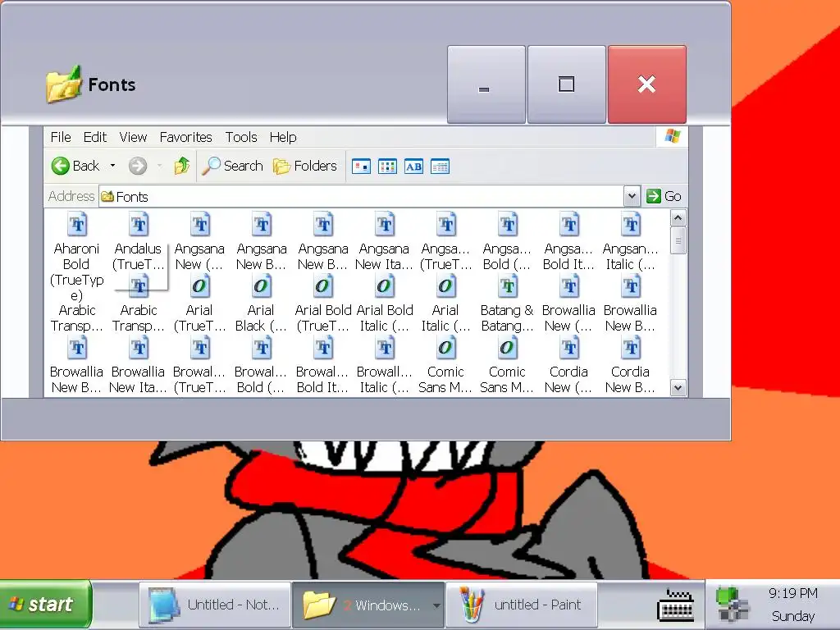840x630 pixels.
Task: Click the network computers tray icon
Action: (x=732, y=605)
